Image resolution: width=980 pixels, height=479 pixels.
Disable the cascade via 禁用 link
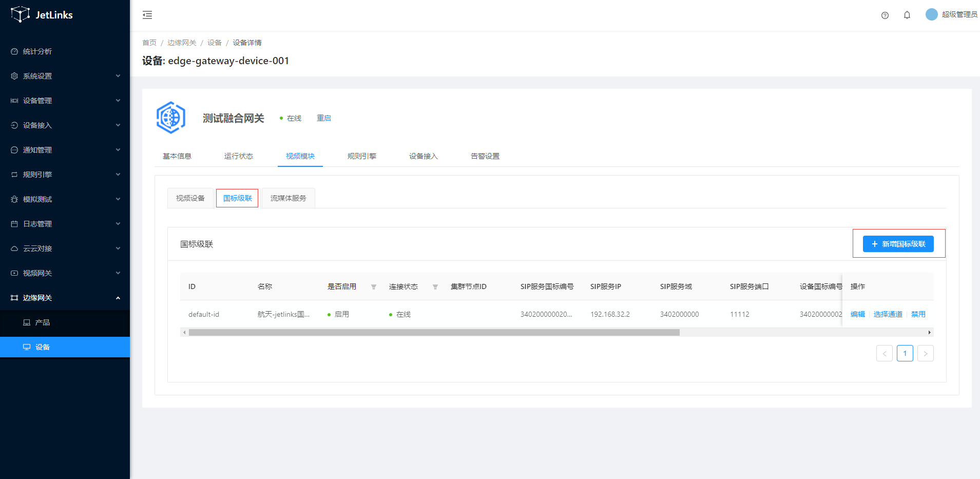coord(918,314)
